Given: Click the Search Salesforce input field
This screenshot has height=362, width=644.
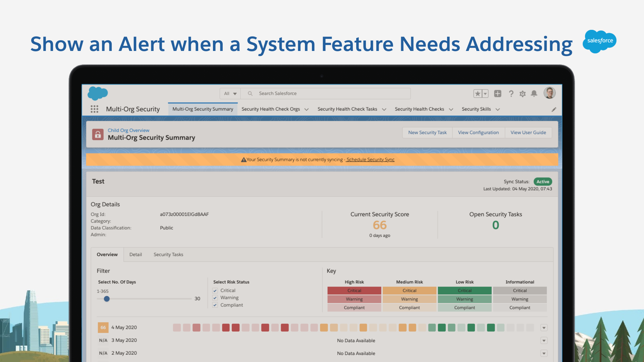Looking at the screenshot, I should [325, 94].
